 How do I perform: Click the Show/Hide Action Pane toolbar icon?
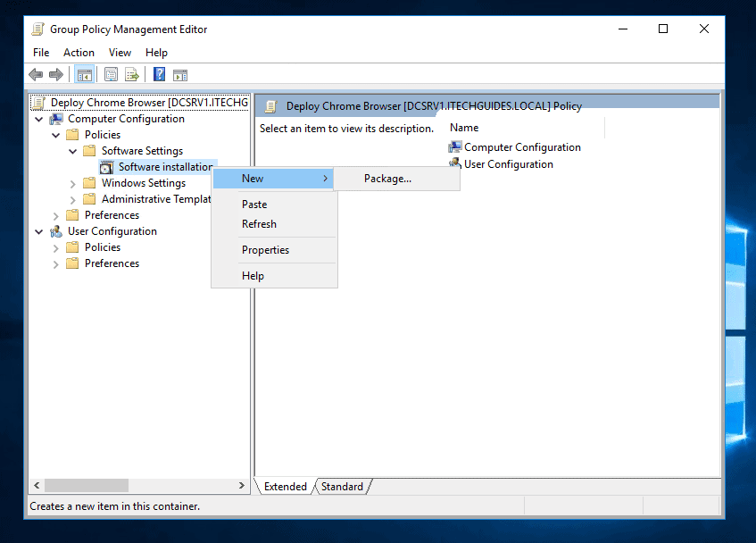click(x=180, y=75)
